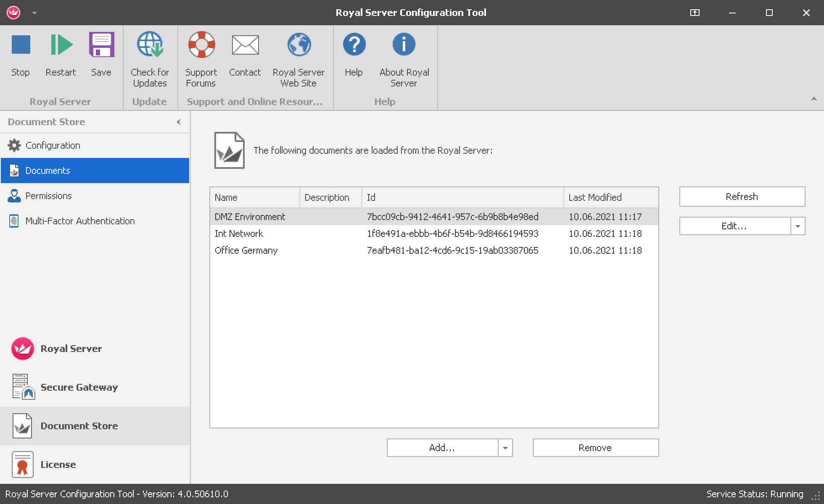Collapse the Document Store navigation pane

[179, 122]
